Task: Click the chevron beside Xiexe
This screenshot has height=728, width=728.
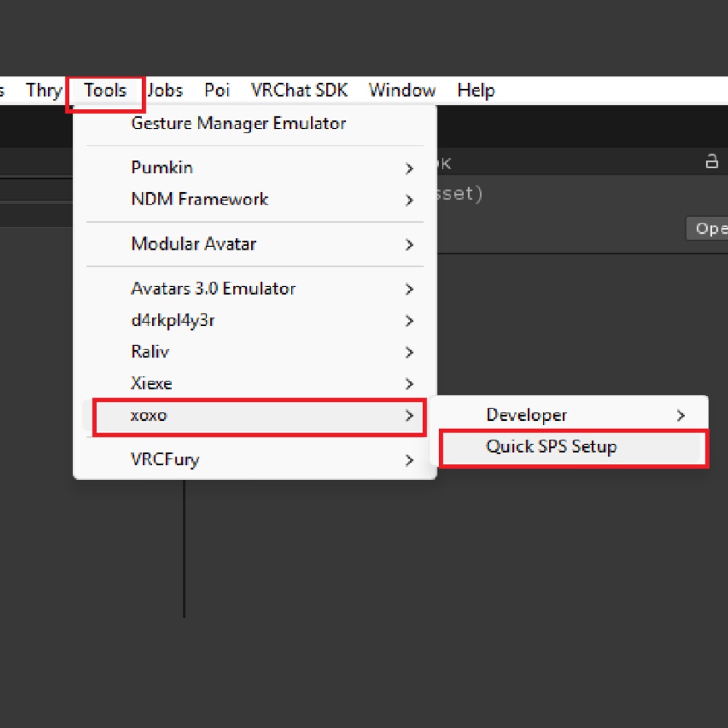Action: pyautogui.click(x=409, y=384)
